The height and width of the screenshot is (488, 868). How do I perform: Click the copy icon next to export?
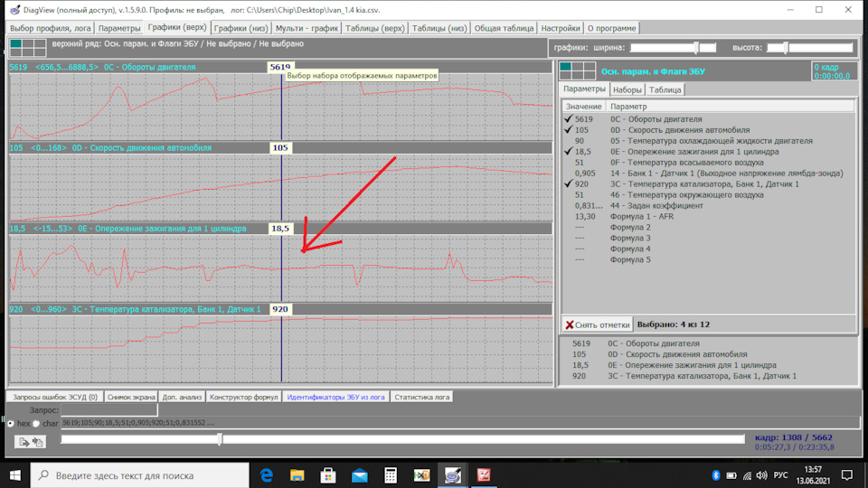point(38,442)
